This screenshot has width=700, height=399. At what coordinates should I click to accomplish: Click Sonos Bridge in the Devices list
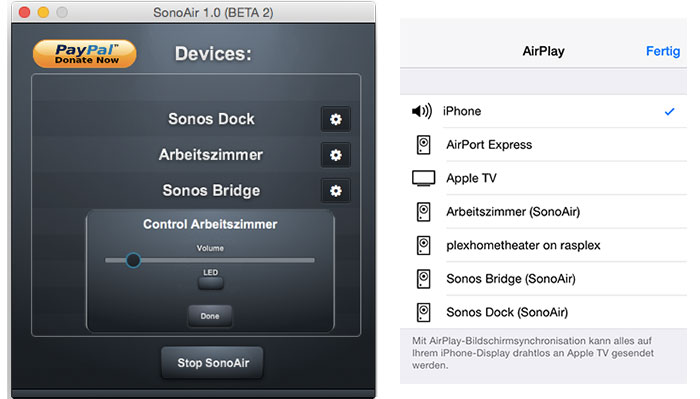tap(211, 191)
